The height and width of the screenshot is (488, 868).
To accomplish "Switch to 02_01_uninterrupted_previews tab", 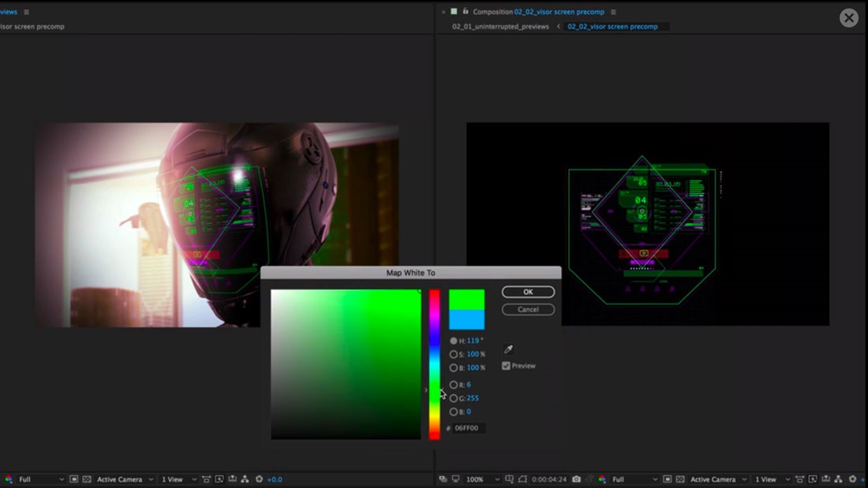I will [500, 27].
